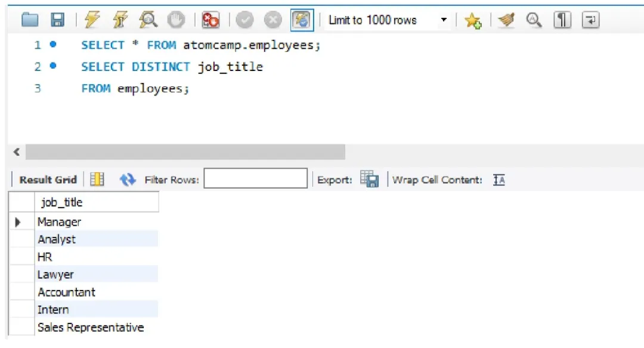Refresh the result grid data
Viewport: 644px width, 348px height.
[128, 178]
